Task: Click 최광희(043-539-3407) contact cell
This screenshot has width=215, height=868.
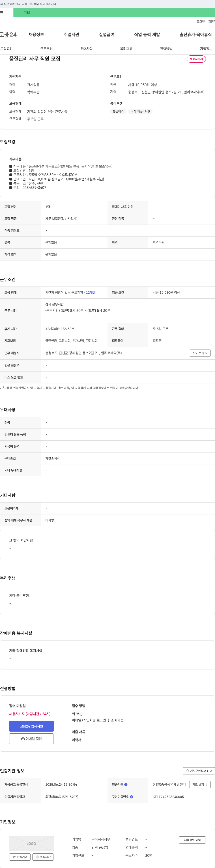Action: pos(62,797)
